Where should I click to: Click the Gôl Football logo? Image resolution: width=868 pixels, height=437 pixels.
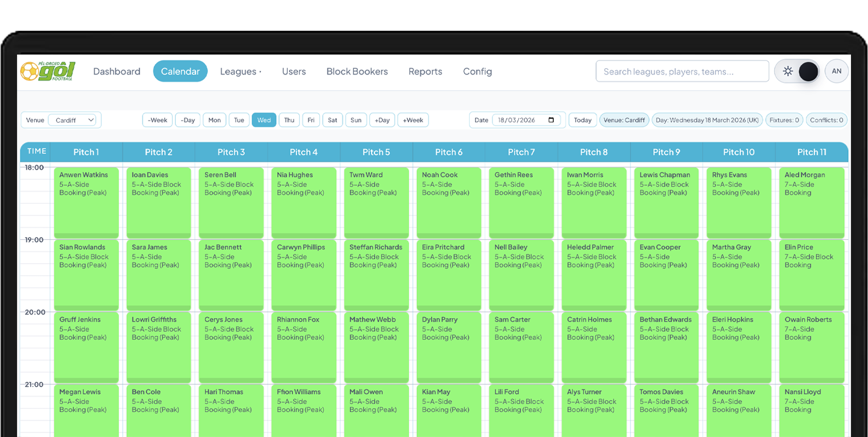(x=48, y=71)
